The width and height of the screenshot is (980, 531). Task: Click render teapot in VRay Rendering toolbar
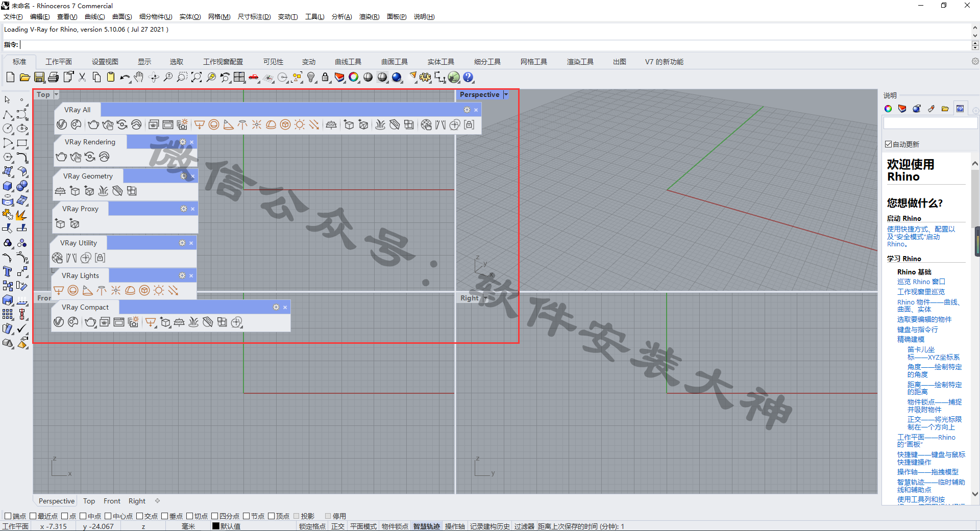[61, 157]
